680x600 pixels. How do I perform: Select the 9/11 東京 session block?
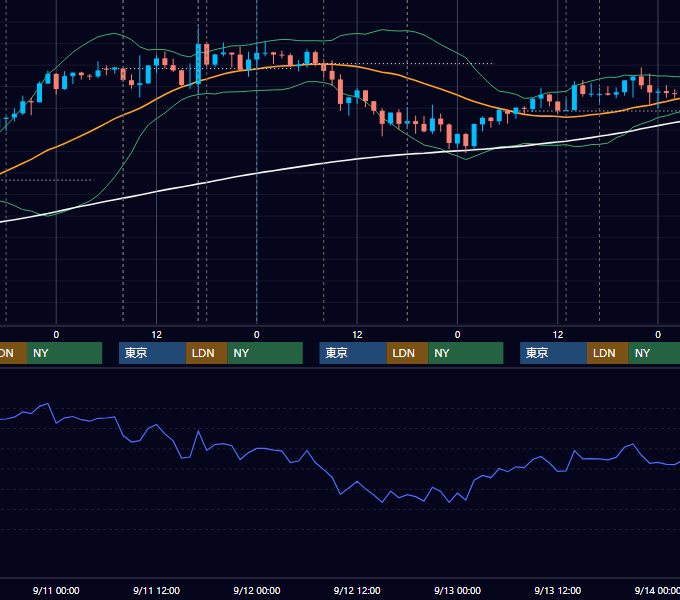click(x=152, y=353)
